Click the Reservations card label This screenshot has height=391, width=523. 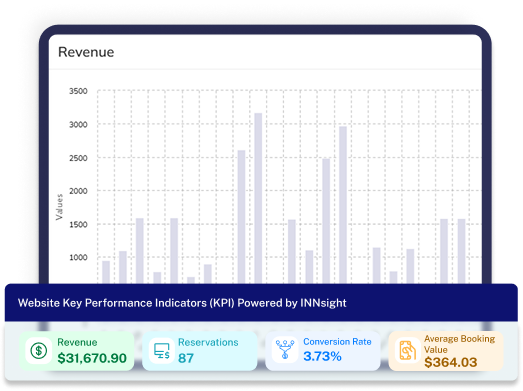208,342
